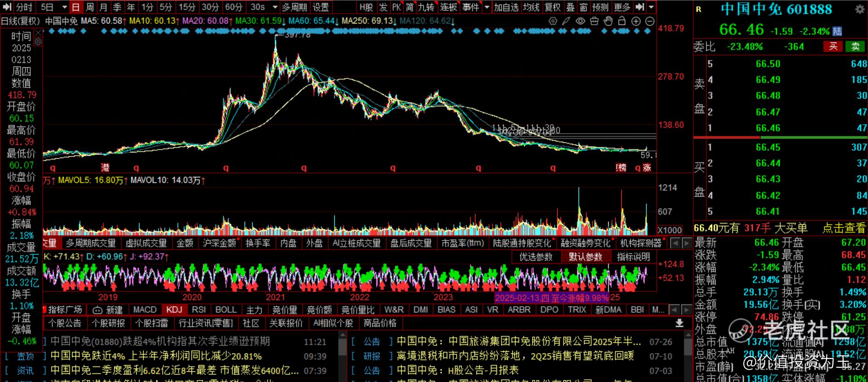
Task: Select 默认参数 parameter option
Action: (x=586, y=257)
